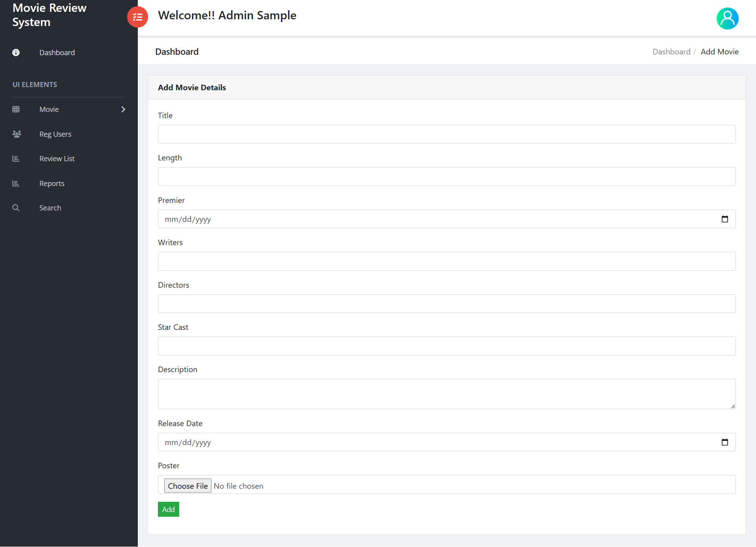This screenshot has height=547, width=756.
Task: Click Choose File for Poster
Action: click(188, 486)
